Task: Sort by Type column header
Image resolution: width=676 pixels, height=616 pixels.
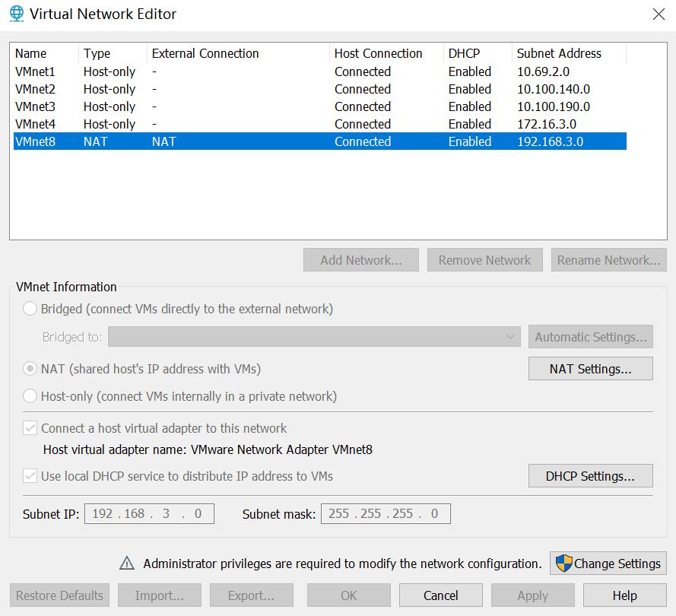Action: (113, 53)
